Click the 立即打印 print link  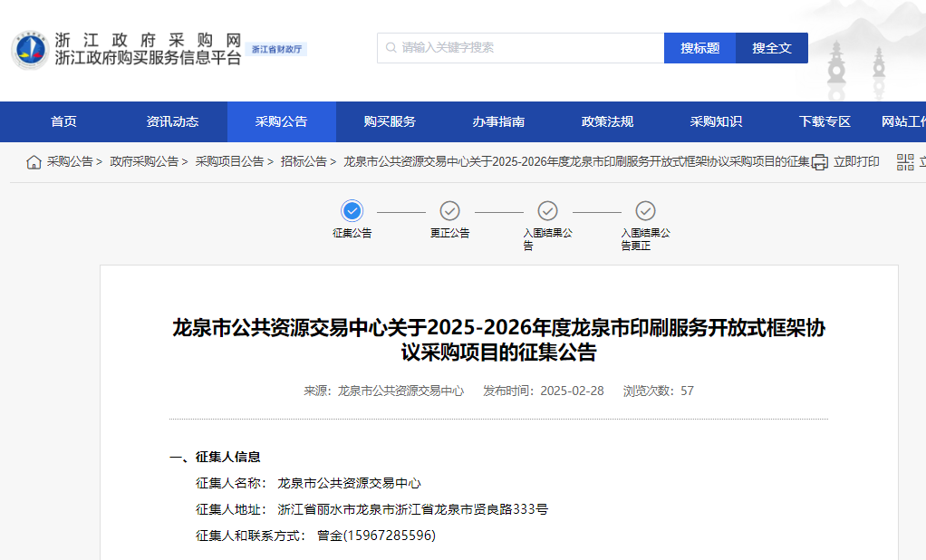[x=856, y=162]
